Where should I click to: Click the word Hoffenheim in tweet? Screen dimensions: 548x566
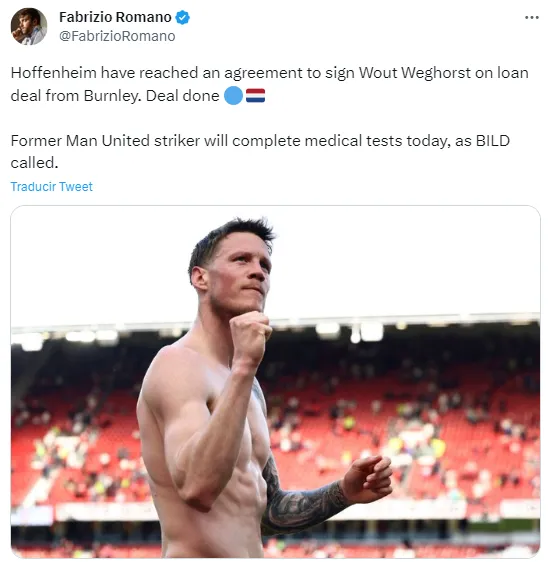tap(54, 73)
